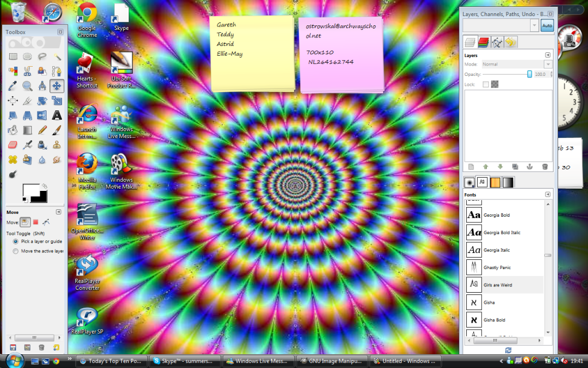Rescan font list with refresh icon
The image size is (588, 368).
[x=508, y=350]
